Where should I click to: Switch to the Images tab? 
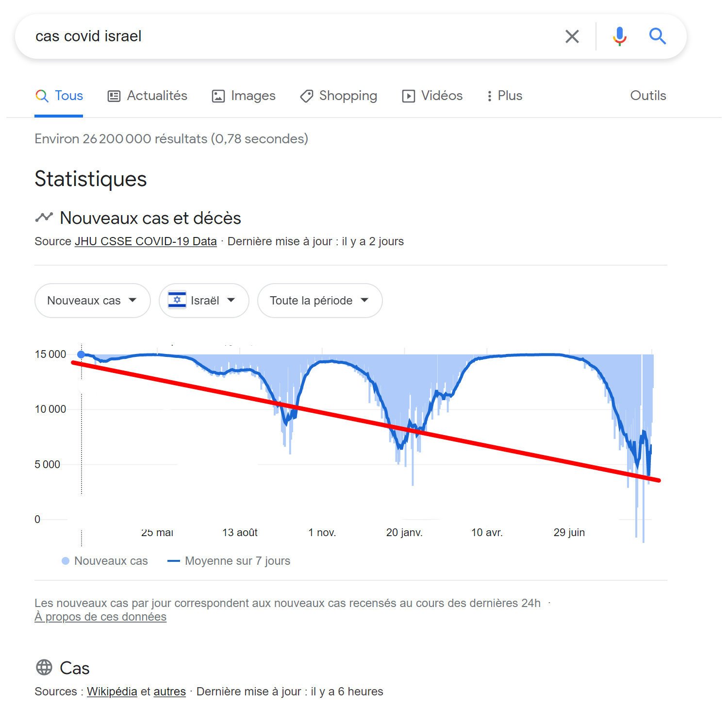[x=244, y=96]
